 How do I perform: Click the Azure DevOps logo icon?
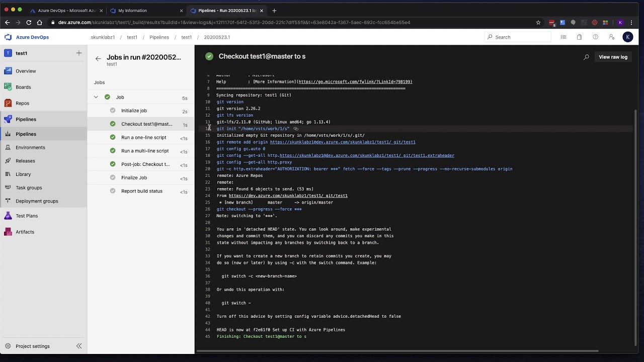[8, 37]
